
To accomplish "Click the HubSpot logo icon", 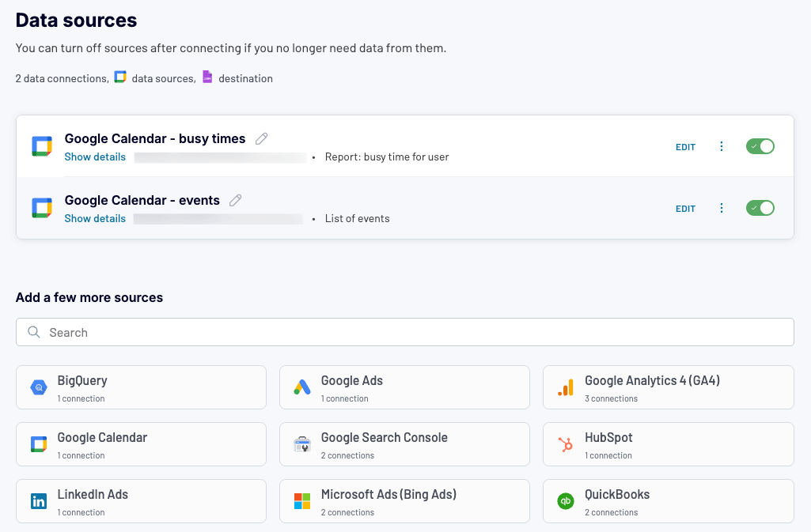I will coord(566,444).
